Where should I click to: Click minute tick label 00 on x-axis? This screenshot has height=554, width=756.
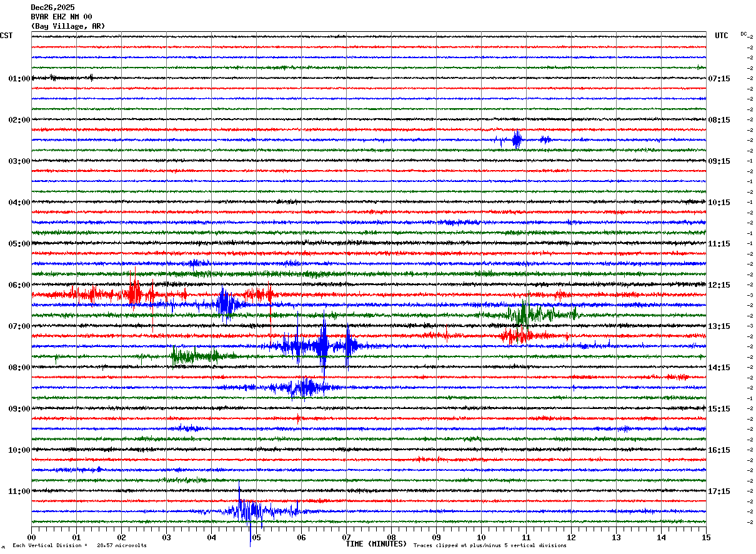(x=31, y=538)
